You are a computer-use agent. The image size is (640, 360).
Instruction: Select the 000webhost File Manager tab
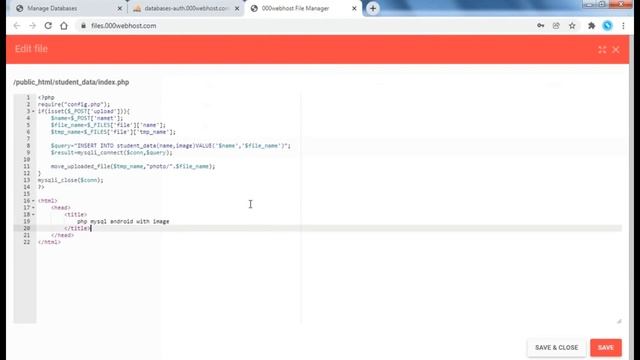pos(303,8)
